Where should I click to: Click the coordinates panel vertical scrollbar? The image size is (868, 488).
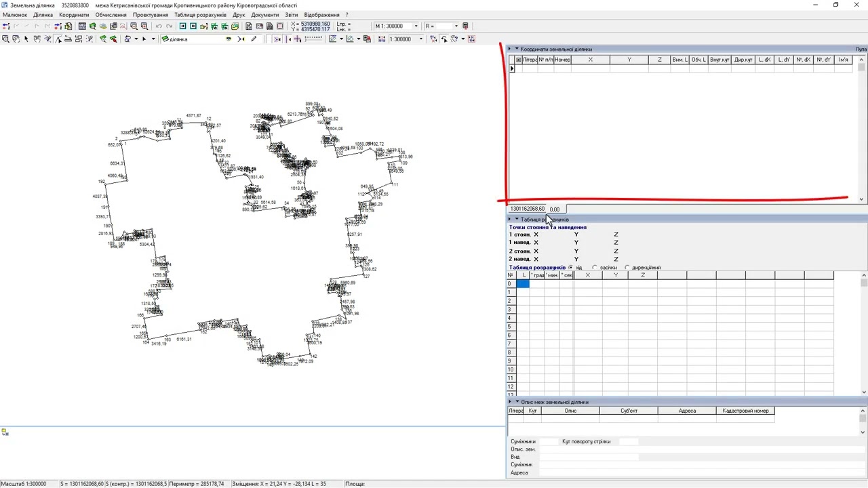tap(862, 129)
